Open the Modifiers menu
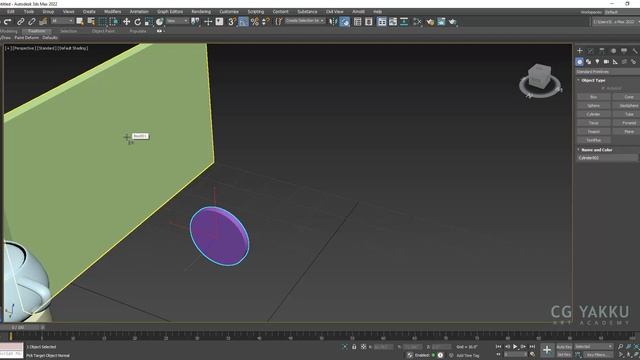The height and width of the screenshot is (360, 640). pos(112,12)
